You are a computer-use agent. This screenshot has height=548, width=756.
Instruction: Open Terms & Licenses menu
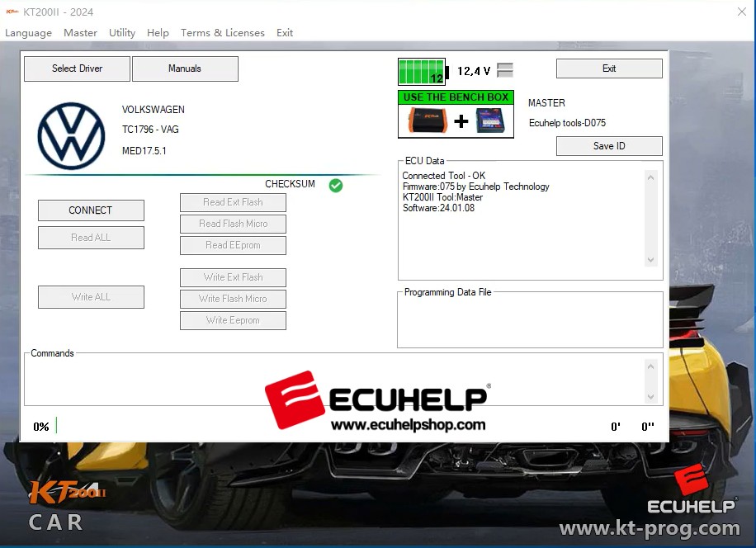click(223, 33)
